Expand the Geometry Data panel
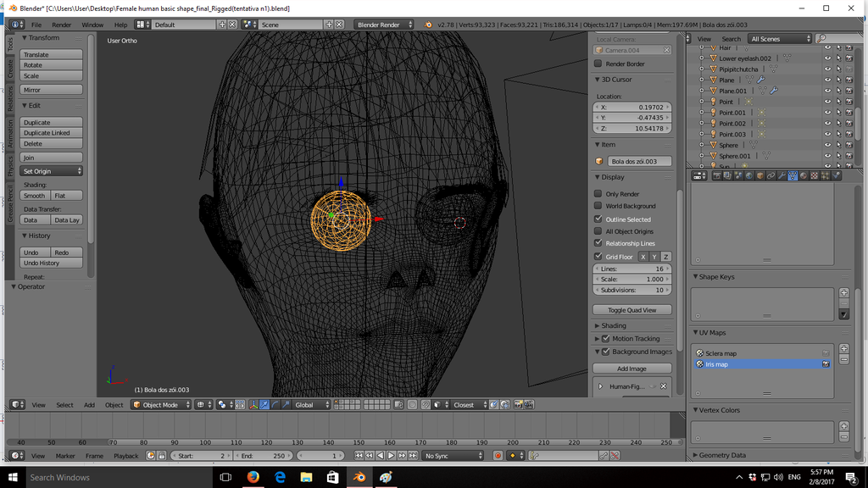 coord(722,455)
